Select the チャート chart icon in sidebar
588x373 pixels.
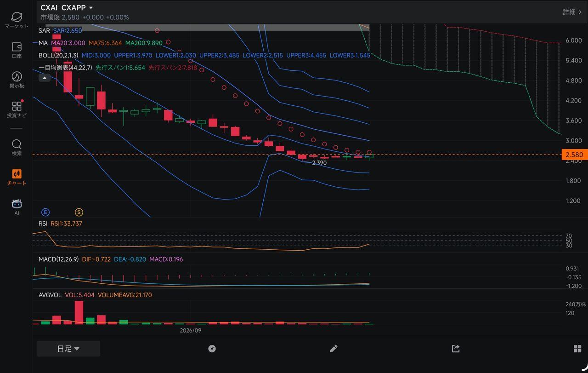point(17,174)
